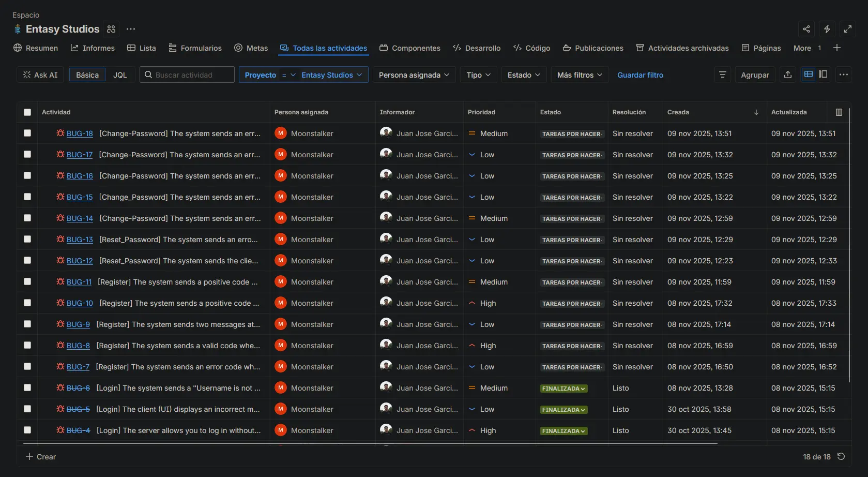Switch to the split detail view icon
This screenshot has height=477, width=868.
click(823, 74)
